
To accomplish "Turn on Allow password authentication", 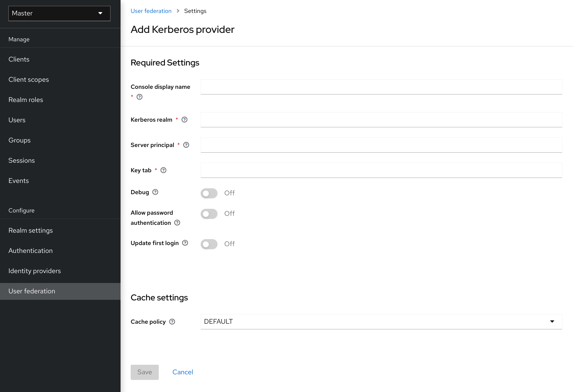I will [209, 214].
